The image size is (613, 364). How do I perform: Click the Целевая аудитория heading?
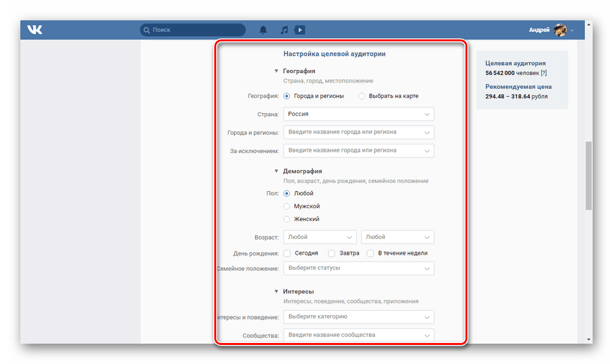click(x=515, y=64)
